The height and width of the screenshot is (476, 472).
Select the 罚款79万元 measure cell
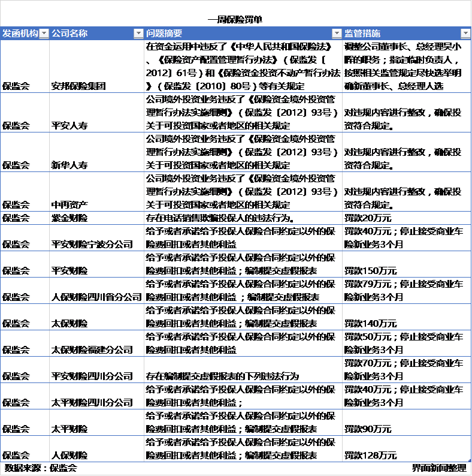pos(407,291)
